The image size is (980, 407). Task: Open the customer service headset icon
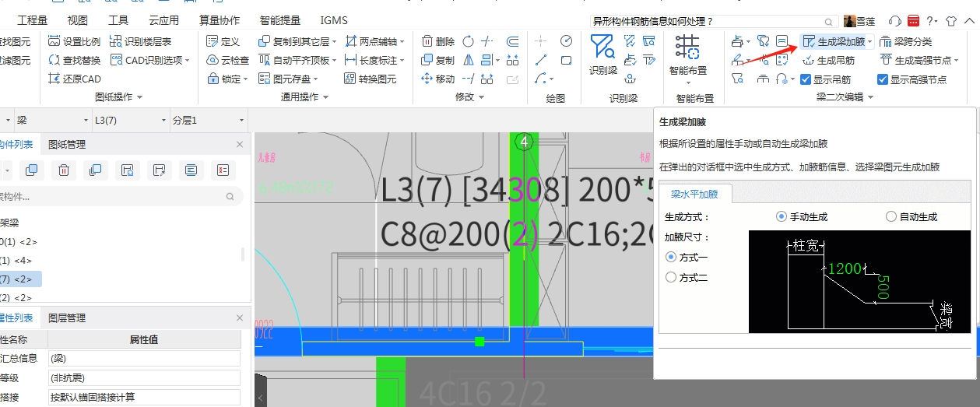coord(895,20)
